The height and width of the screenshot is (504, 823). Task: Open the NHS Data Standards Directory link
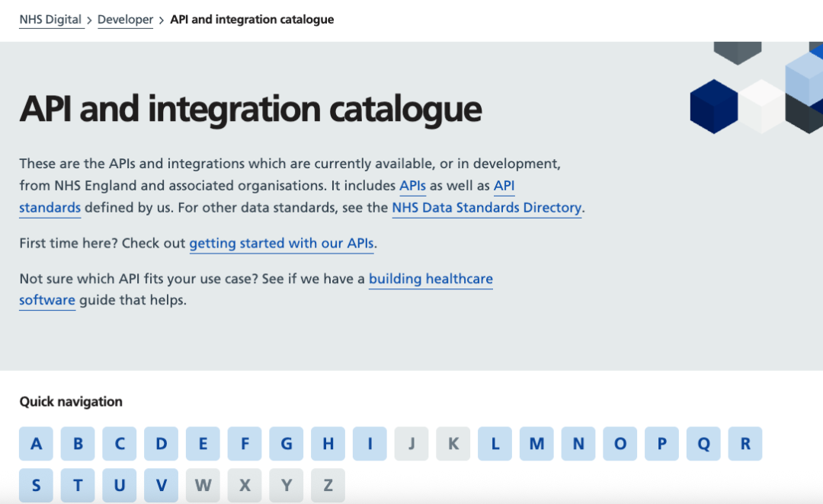click(486, 208)
